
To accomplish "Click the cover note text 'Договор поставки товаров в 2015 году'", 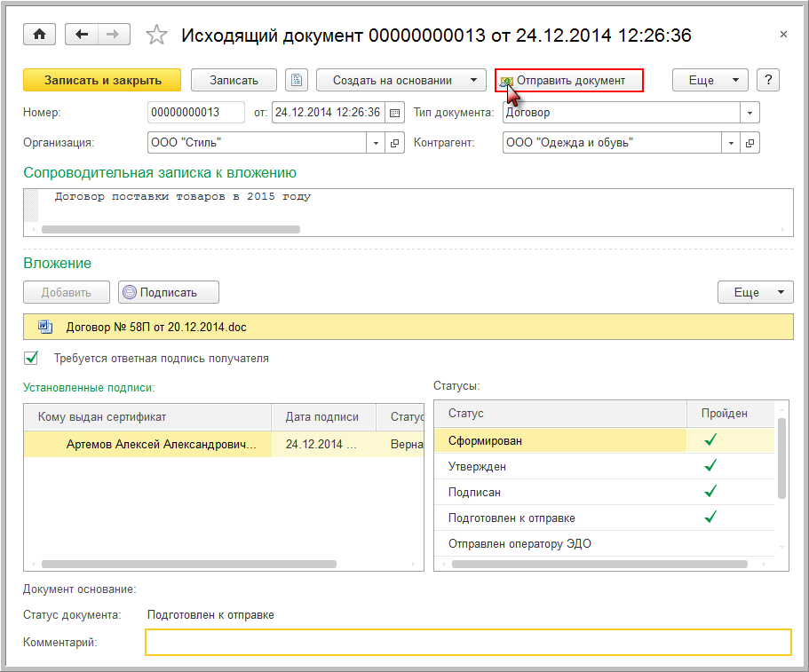I will pos(183,196).
